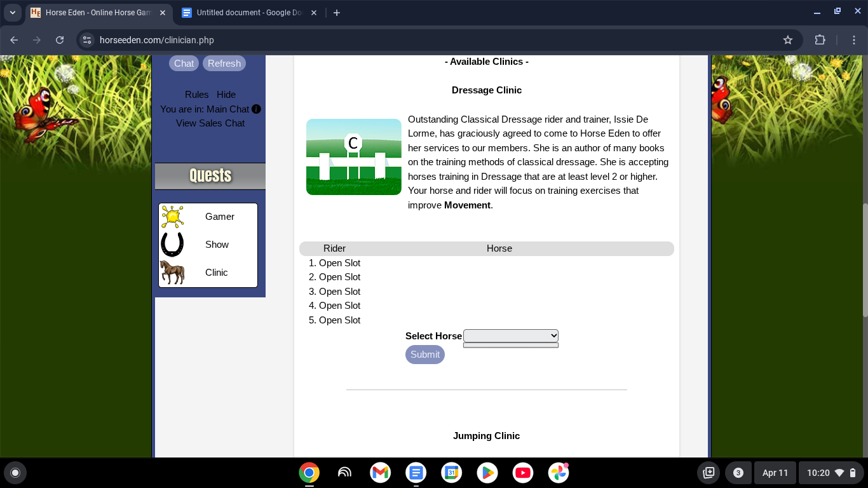Open the tab search dropdown arrow

[x=12, y=13]
